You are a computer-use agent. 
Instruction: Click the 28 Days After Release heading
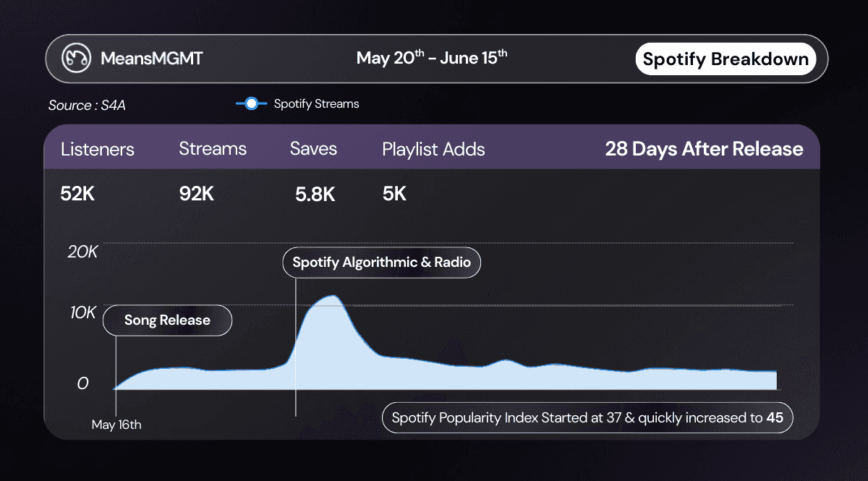pyautogui.click(x=704, y=149)
